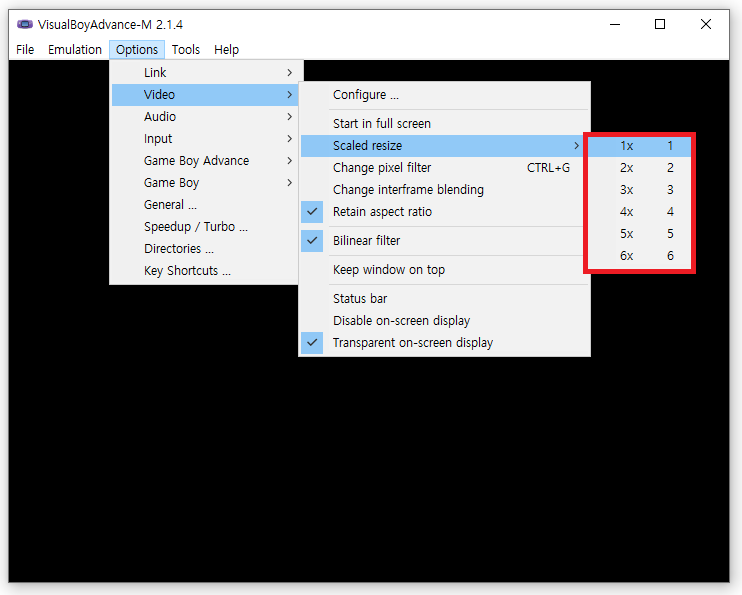Viewport: 742px width, 595px height.
Task: Open video Configure ... dialog
Action: point(444,95)
